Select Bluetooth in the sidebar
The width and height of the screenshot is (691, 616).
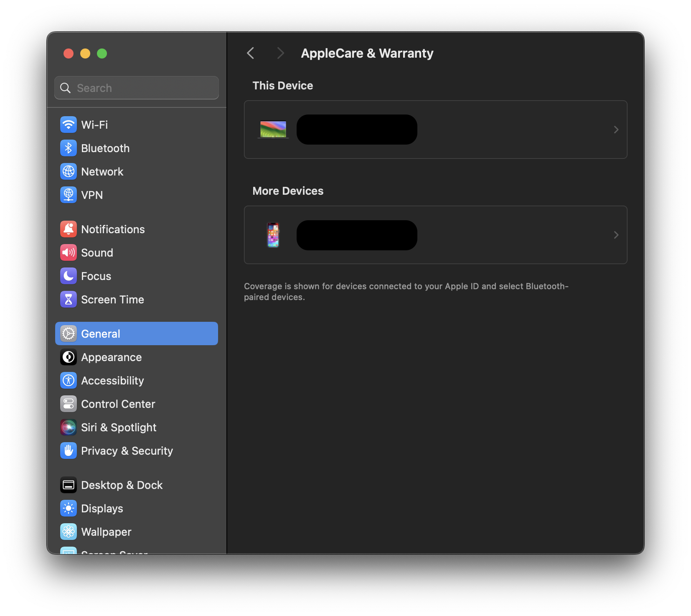tap(105, 148)
